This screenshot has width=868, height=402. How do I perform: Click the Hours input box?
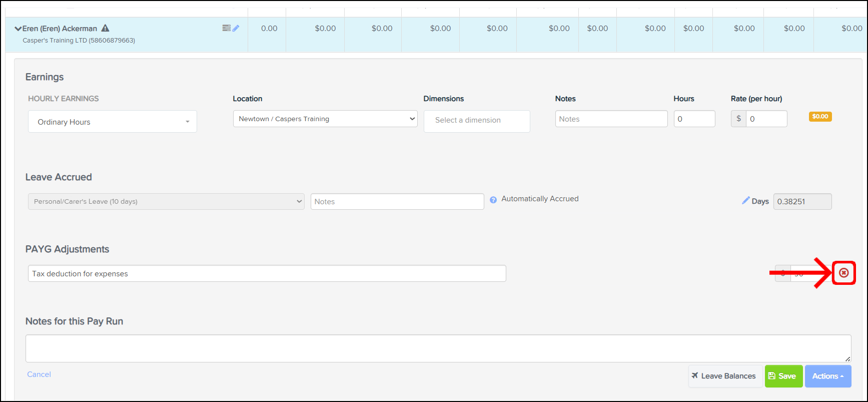tap(694, 119)
